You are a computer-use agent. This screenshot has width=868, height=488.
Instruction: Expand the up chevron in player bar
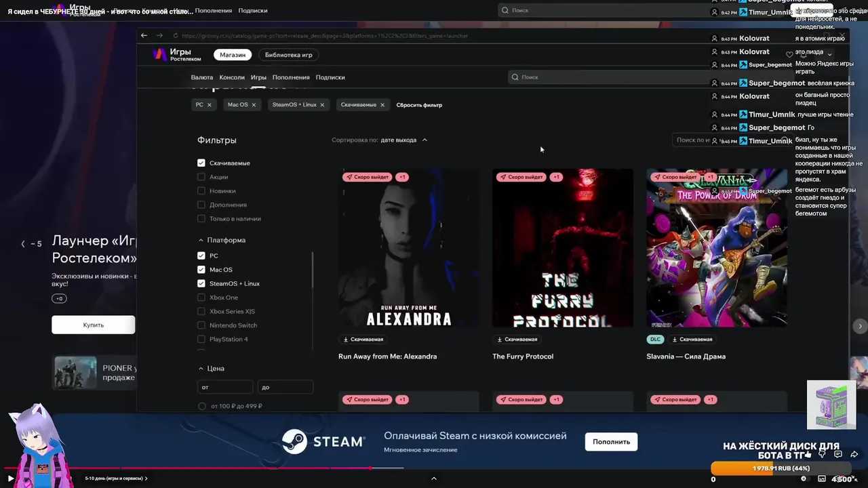(434, 479)
